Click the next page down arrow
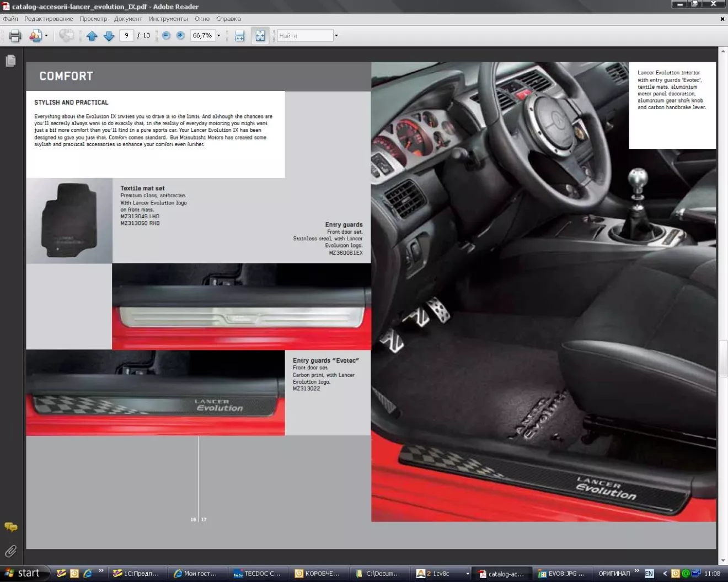Screen dimensions: 728x582 point(109,36)
